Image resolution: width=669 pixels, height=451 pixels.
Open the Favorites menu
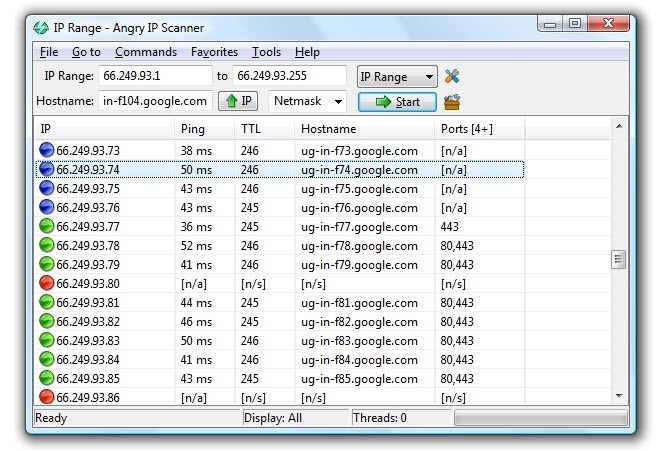pyautogui.click(x=214, y=52)
